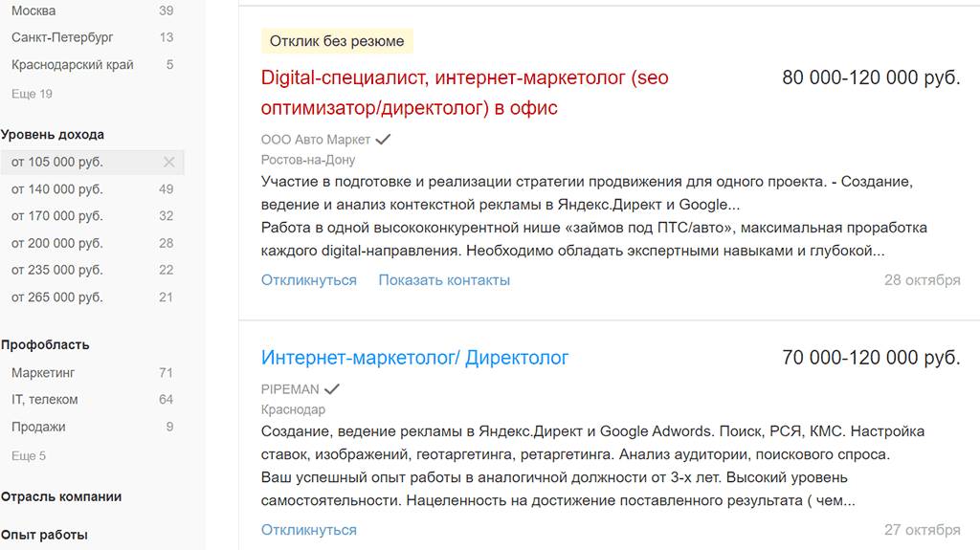This screenshot has height=550, width=980.
Task: Select Краснодарский край region filter
Action: 73,65
